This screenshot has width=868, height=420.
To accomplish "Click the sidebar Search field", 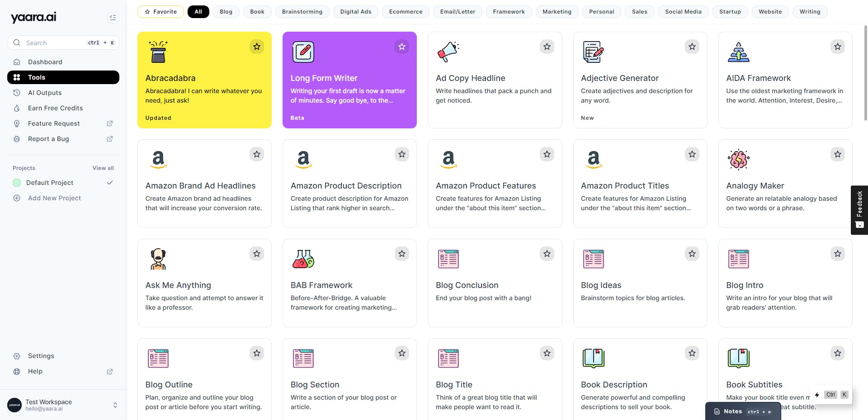I will pos(54,43).
